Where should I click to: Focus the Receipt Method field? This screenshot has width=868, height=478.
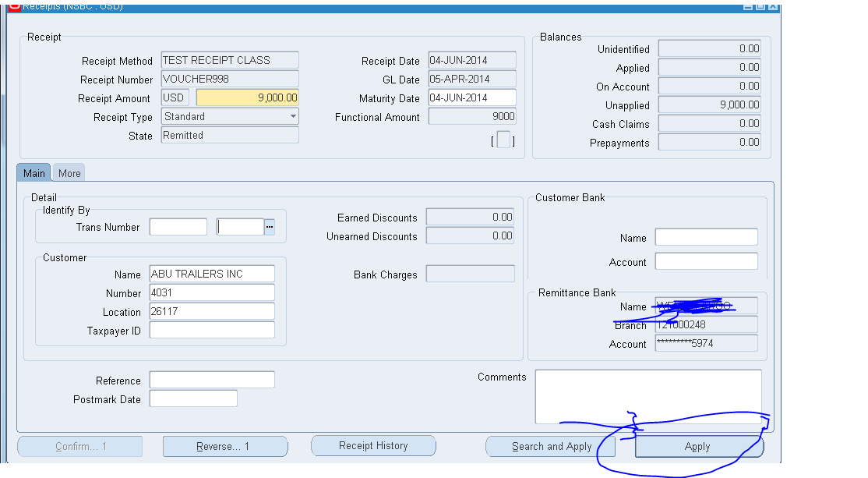230,60
